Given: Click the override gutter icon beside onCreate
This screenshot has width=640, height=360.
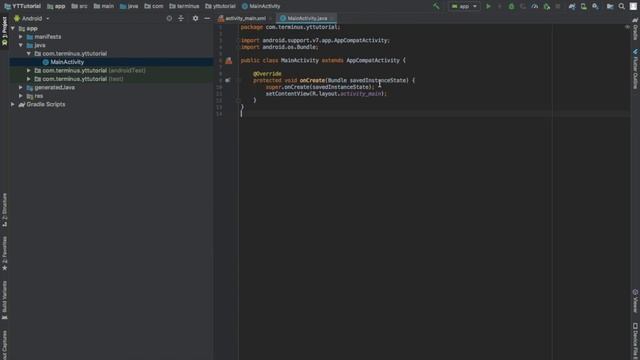Looking at the screenshot, I should 228,80.
